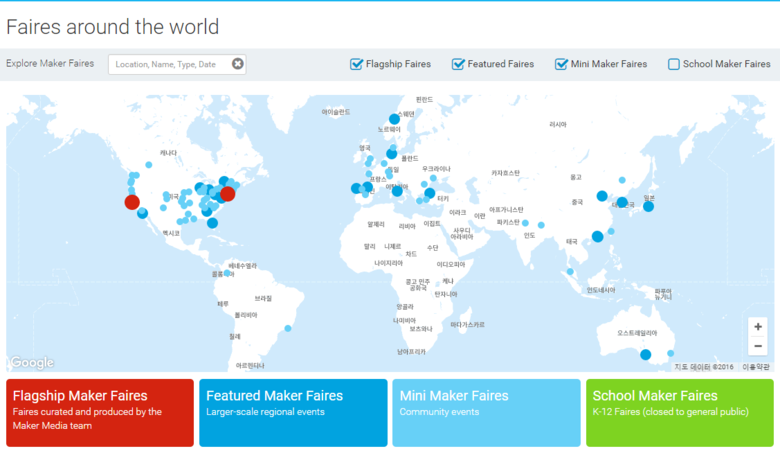Click 'K-12 Faires (closed to general public)' text

[x=671, y=412]
